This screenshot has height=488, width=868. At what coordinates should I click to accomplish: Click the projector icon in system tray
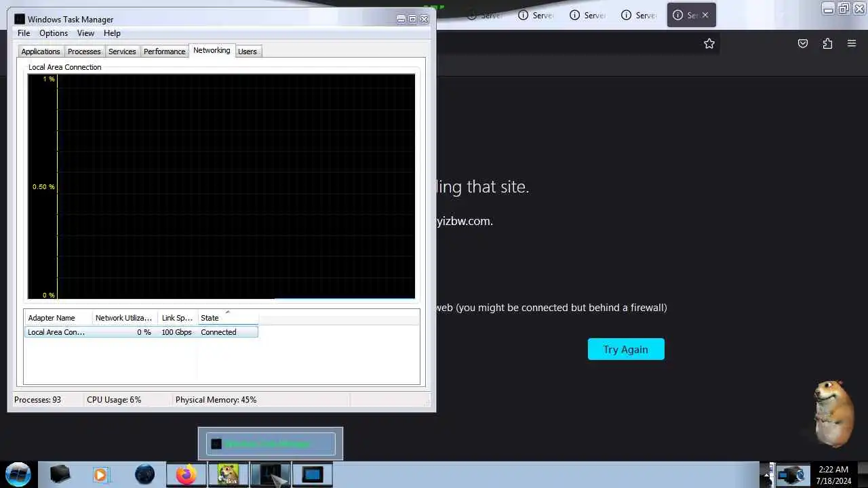click(791, 474)
